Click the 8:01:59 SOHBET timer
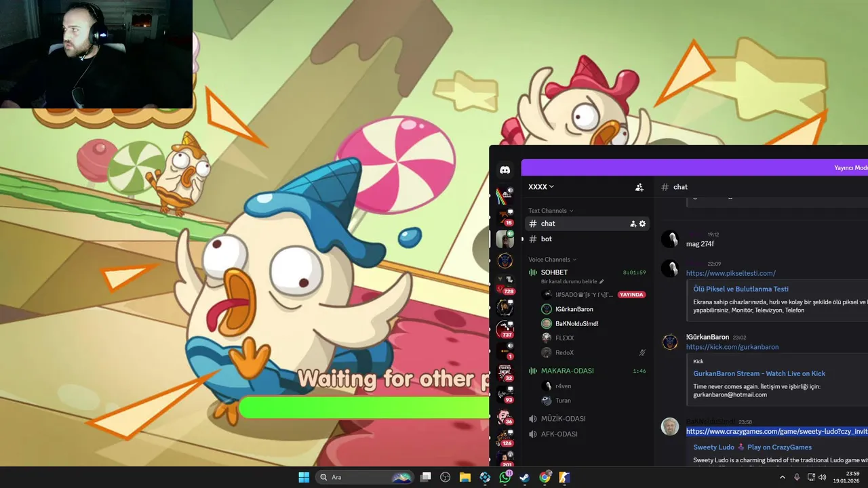The width and height of the screenshot is (868, 488). point(634,272)
